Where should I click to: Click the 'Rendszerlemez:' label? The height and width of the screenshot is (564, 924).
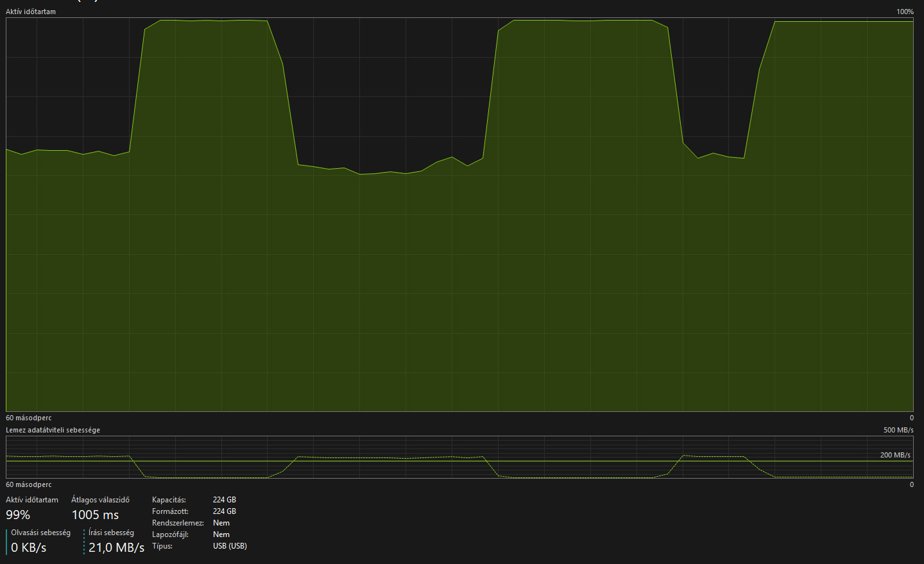178,523
